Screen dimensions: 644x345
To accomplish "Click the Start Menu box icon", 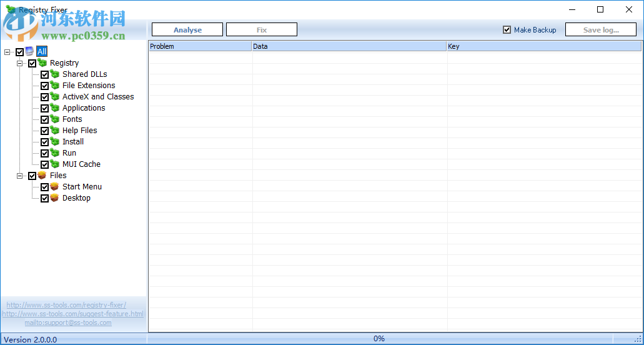I will pos(54,186).
